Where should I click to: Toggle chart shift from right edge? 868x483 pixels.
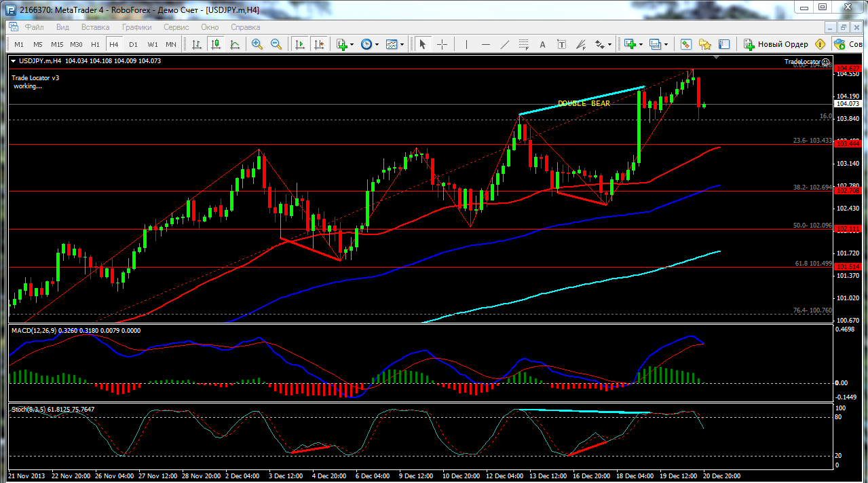coord(318,44)
